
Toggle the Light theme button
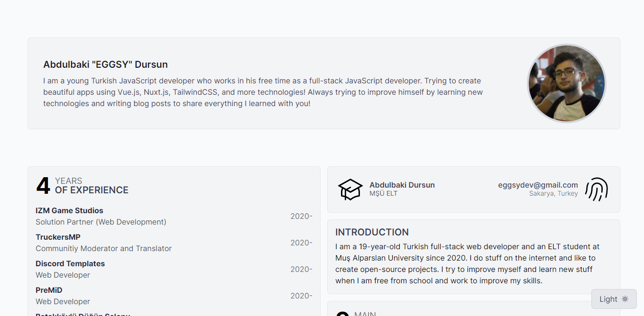(x=613, y=299)
